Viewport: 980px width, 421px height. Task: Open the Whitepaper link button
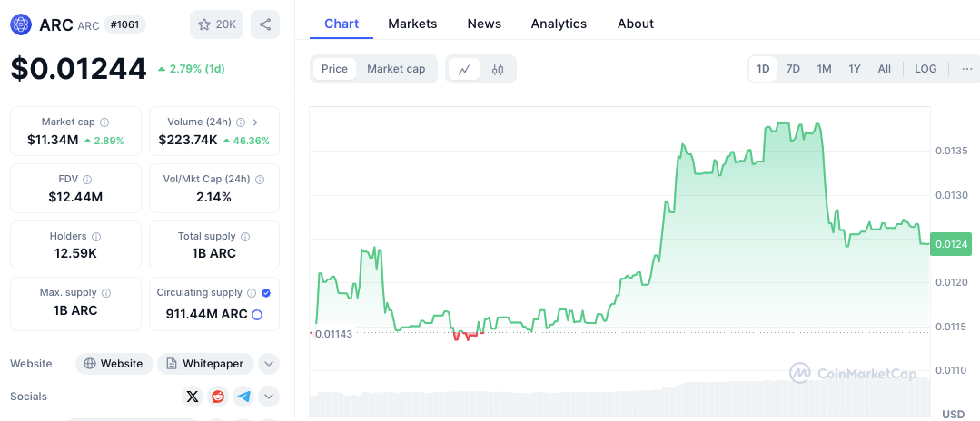point(205,364)
